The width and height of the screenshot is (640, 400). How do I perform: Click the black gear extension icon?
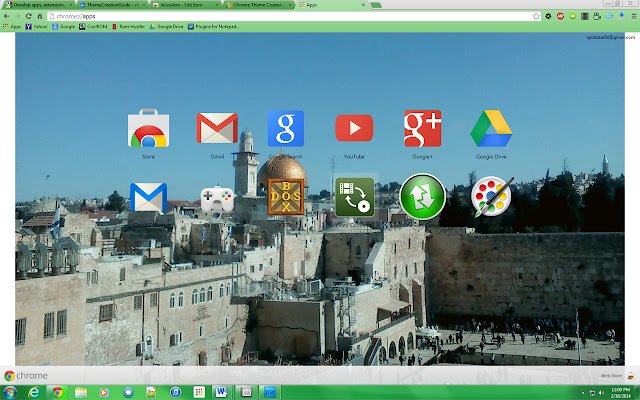tap(548, 16)
